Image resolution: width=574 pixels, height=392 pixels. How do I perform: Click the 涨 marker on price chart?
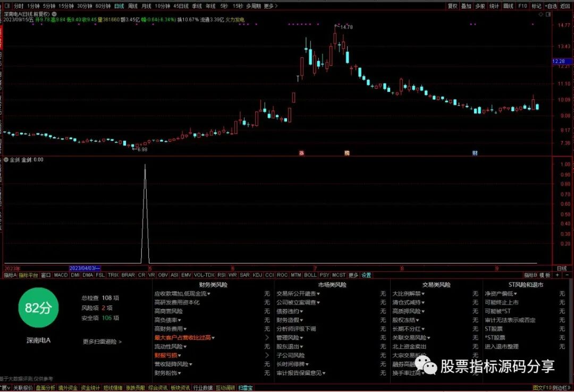click(301, 153)
